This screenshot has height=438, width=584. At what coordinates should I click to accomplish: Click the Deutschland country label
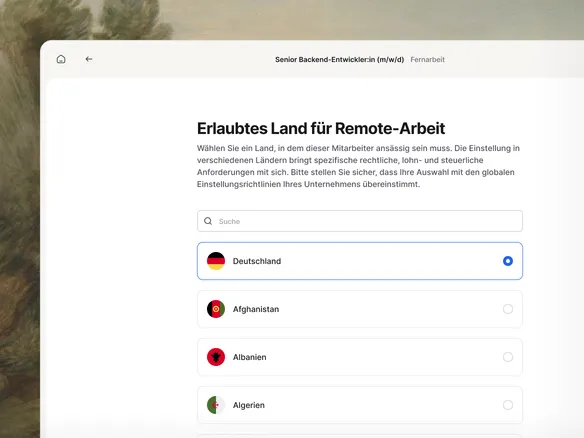click(257, 261)
